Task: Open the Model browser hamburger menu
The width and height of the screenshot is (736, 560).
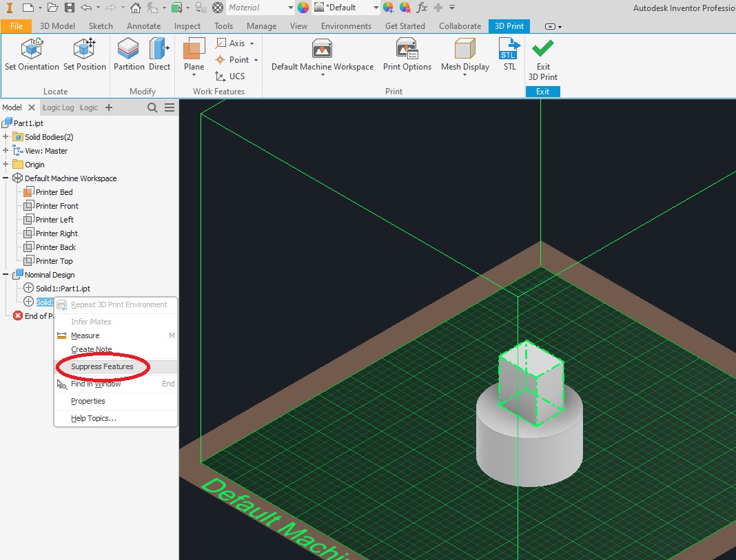Action: click(x=170, y=107)
